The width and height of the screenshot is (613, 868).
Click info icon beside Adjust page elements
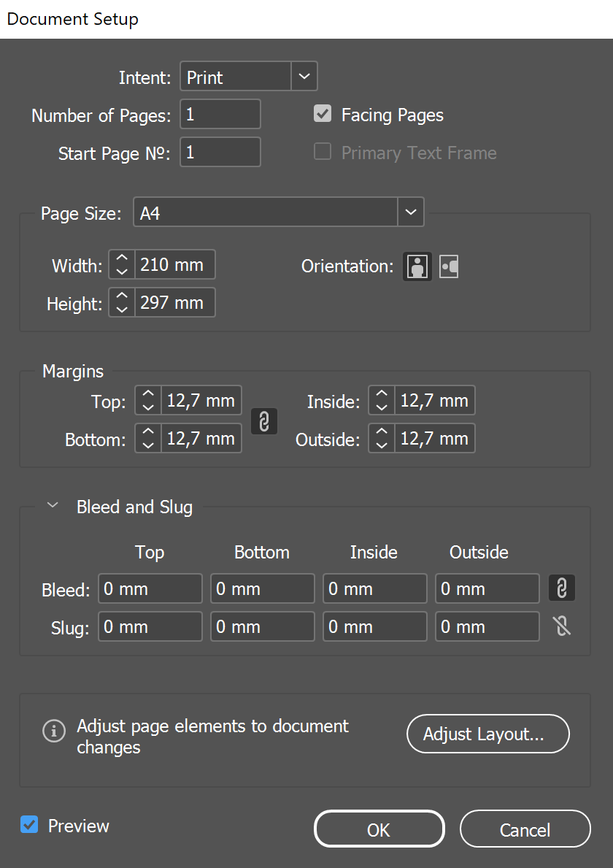[x=54, y=731]
